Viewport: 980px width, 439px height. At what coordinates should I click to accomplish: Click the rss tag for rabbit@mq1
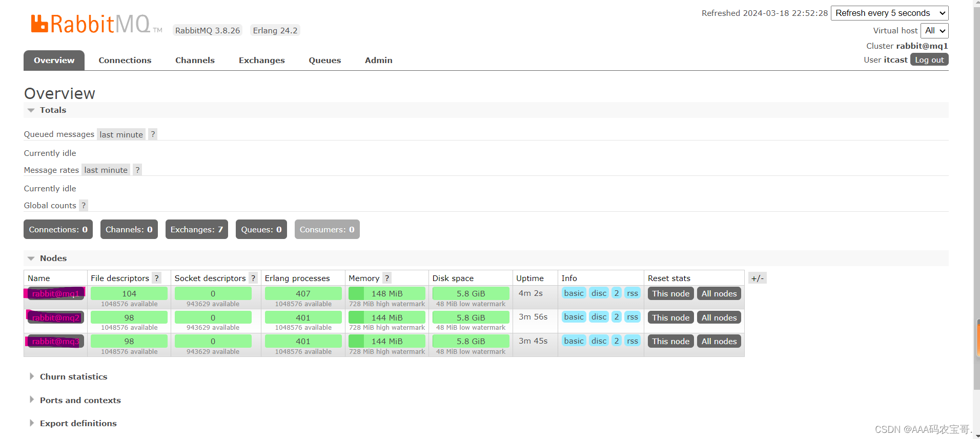pos(632,293)
